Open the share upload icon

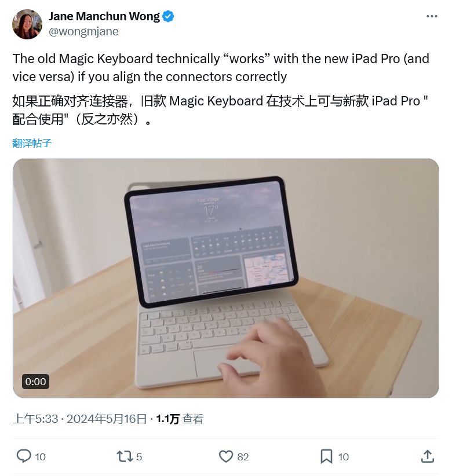click(x=428, y=456)
